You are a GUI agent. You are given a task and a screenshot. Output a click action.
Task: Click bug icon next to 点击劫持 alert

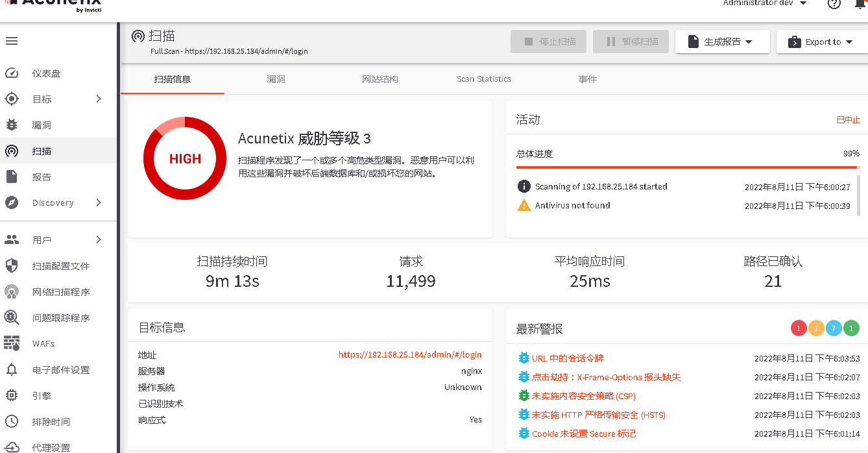[x=524, y=377]
